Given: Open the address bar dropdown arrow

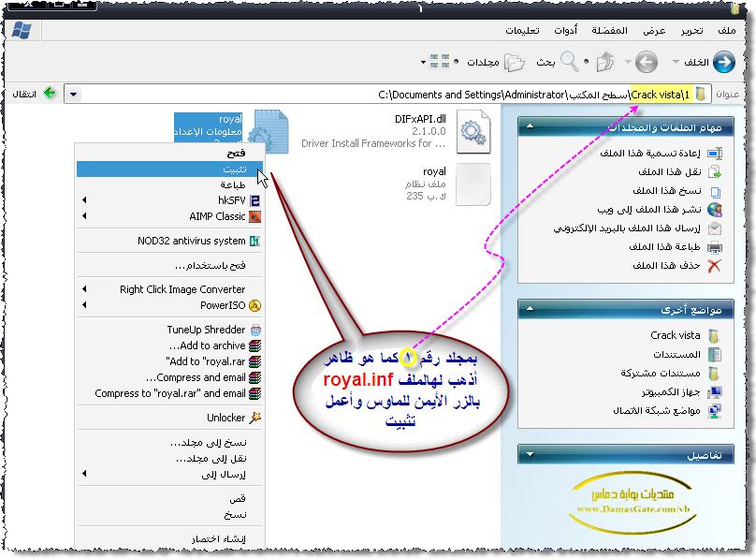Looking at the screenshot, I should point(75,95).
